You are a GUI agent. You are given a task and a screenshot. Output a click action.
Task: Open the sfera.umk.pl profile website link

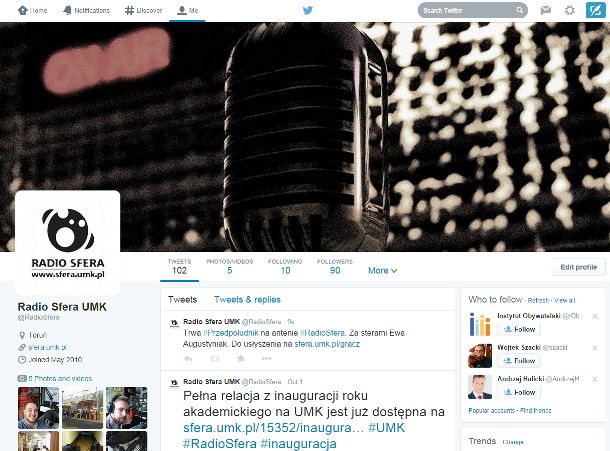coord(47,347)
